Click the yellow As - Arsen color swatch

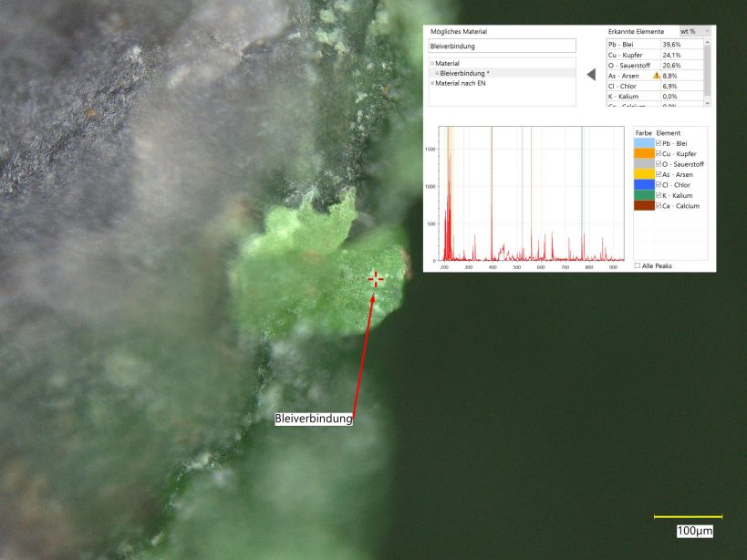pyautogui.click(x=644, y=174)
